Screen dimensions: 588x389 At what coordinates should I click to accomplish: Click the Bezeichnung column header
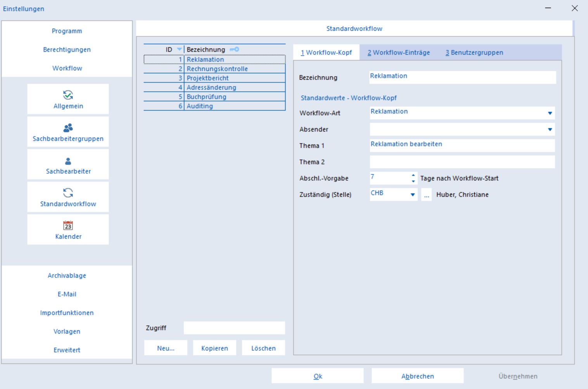coord(235,49)
